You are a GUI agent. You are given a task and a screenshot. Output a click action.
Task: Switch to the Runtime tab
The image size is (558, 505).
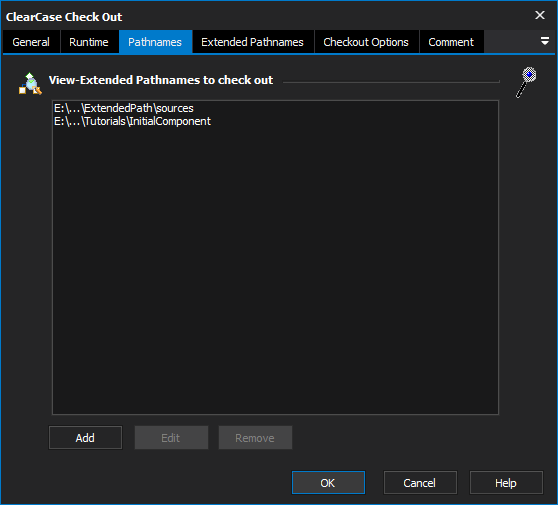click(x=89, y=42)
